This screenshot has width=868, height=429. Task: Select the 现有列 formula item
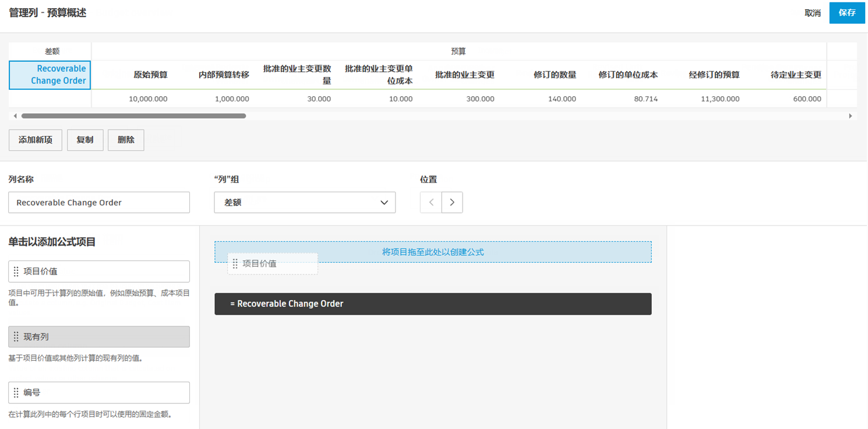point(99,336)
